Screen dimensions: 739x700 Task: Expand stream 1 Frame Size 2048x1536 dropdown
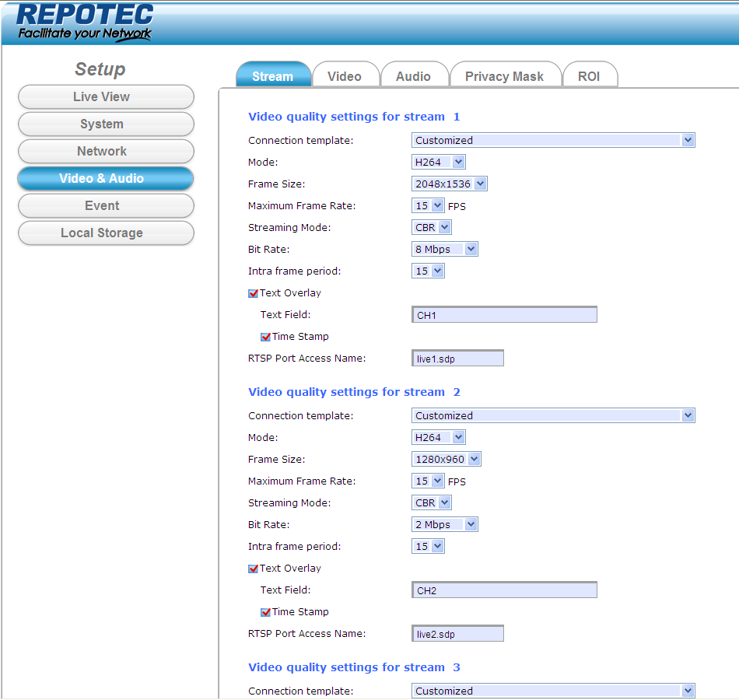[x=449, y=184]
